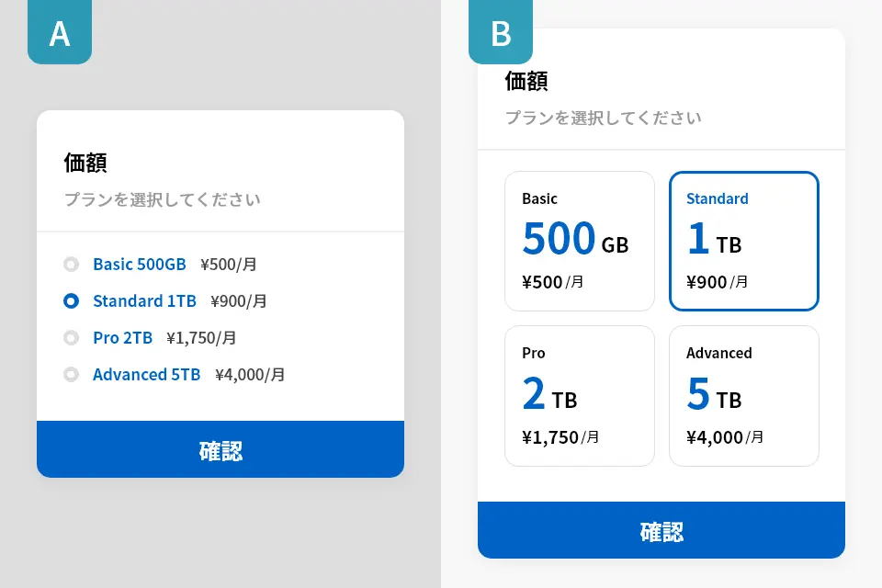Pick the Advanced 5TB radio option
Screen dimensions: 882x588
point(71,375)
